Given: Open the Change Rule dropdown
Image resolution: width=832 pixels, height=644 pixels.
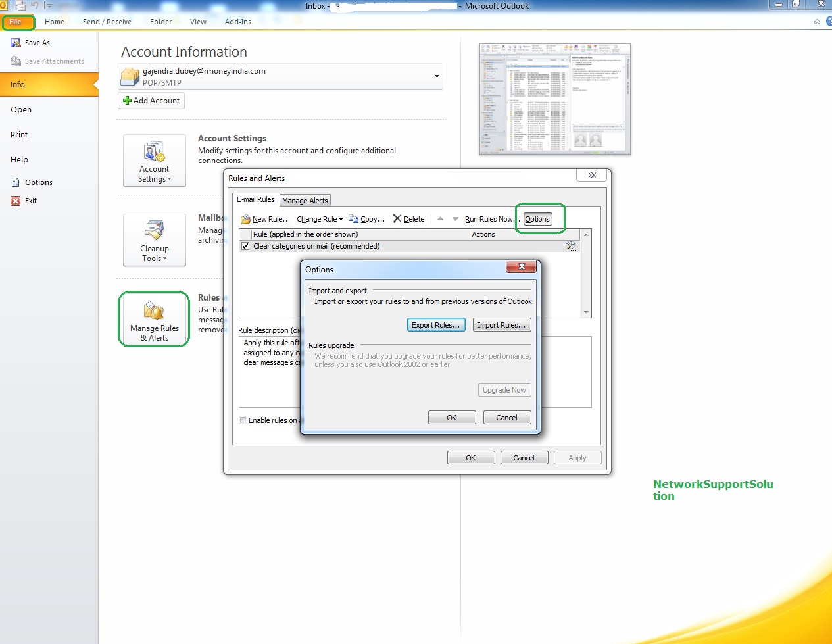Looking at the screenshot, I should pyautogui.click(x=320, y=219).
